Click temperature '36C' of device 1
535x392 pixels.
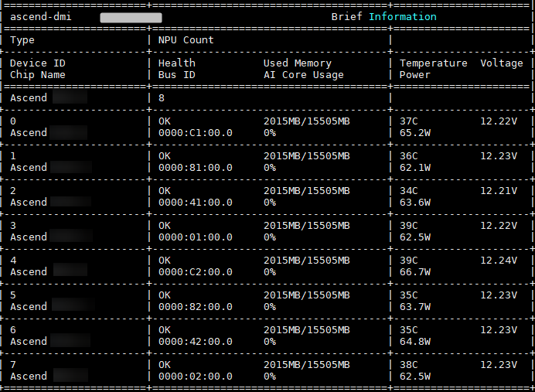(x=408, y=156)
